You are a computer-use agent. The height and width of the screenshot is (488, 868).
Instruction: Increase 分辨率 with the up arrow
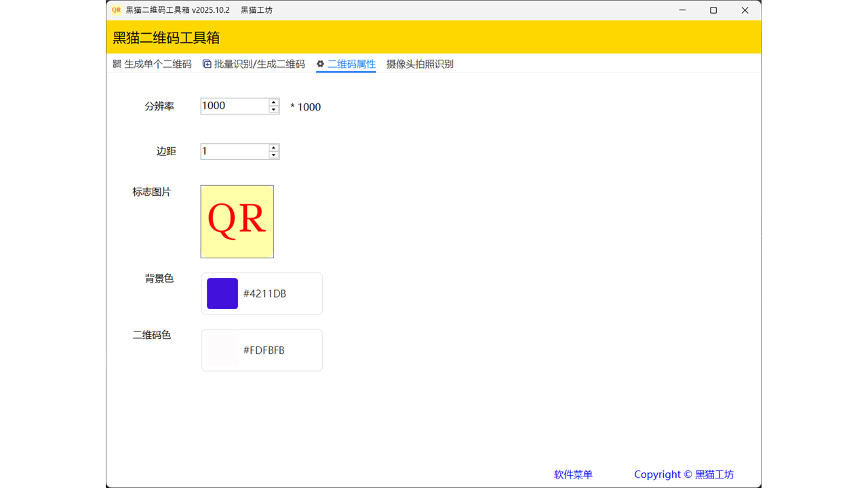click(x=274, y=102)
